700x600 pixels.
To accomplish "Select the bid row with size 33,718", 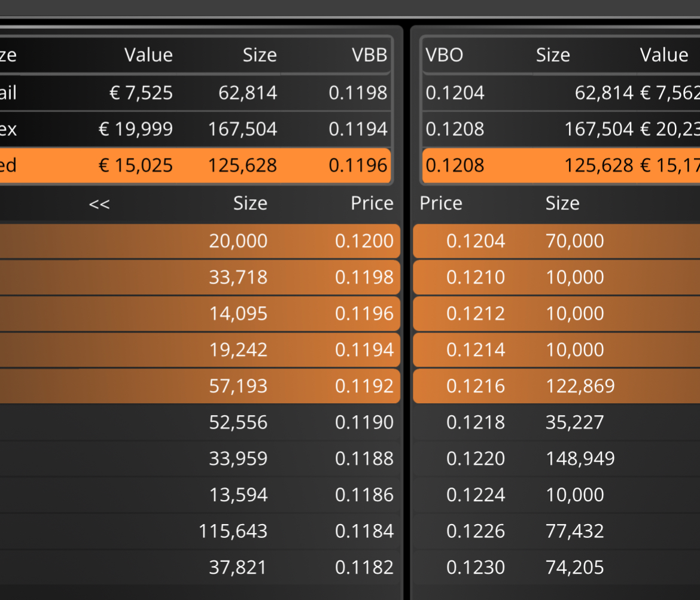I will 200,277.
